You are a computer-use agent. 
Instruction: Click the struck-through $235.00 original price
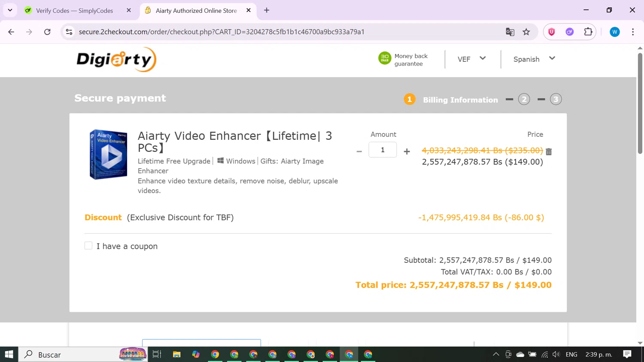pyautogui.click(x=482, y=151)
